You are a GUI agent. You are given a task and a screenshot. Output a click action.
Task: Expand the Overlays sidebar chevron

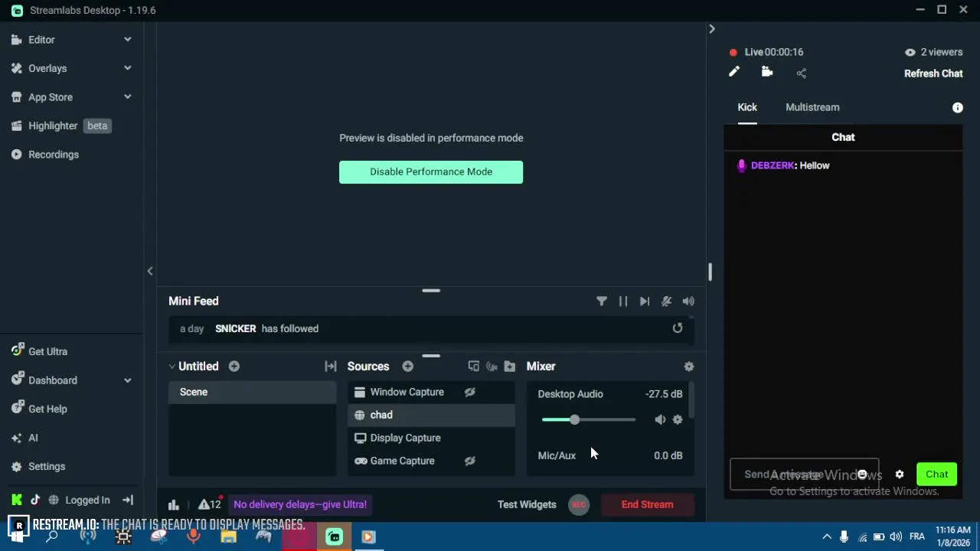coord(128,68)
